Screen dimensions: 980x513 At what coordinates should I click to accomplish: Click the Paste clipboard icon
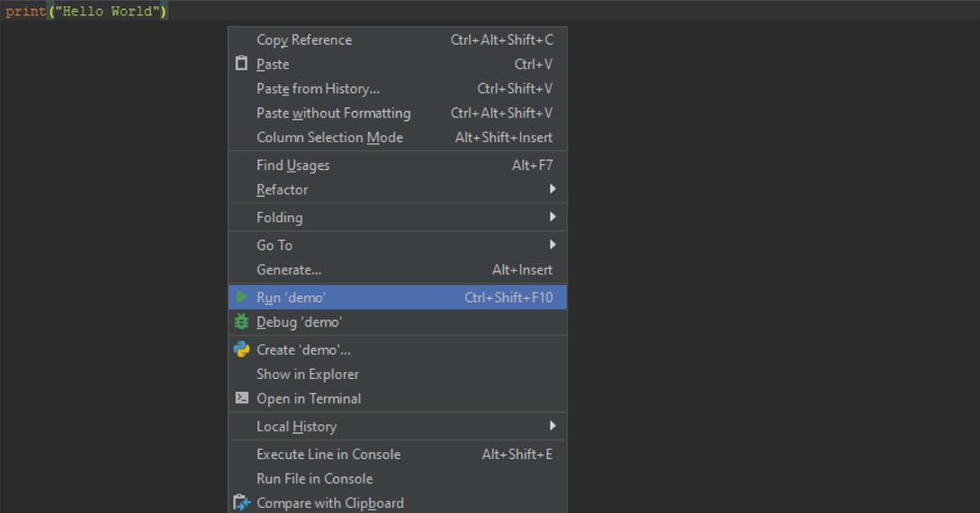pos(242,64)
